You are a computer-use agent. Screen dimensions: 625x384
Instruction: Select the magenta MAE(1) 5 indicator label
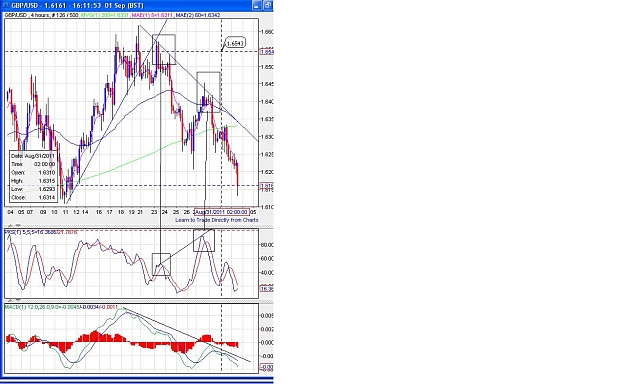click(152, 15)
